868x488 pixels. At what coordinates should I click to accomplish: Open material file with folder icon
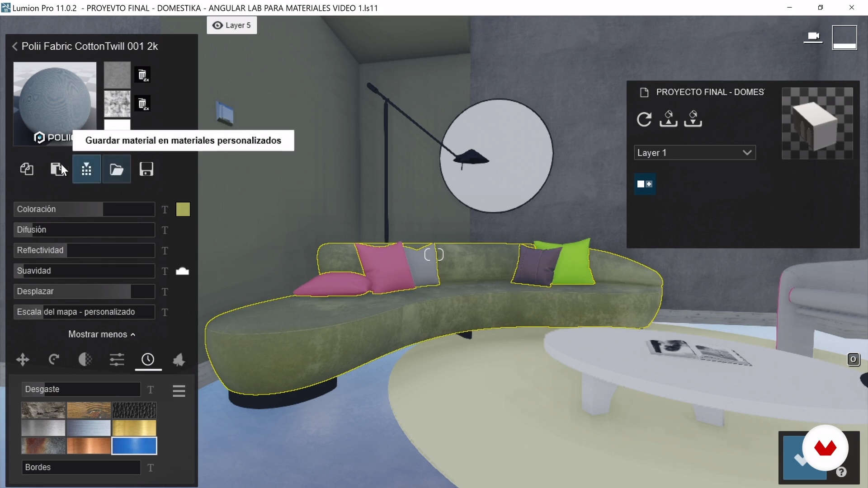[x=117, y=169]
